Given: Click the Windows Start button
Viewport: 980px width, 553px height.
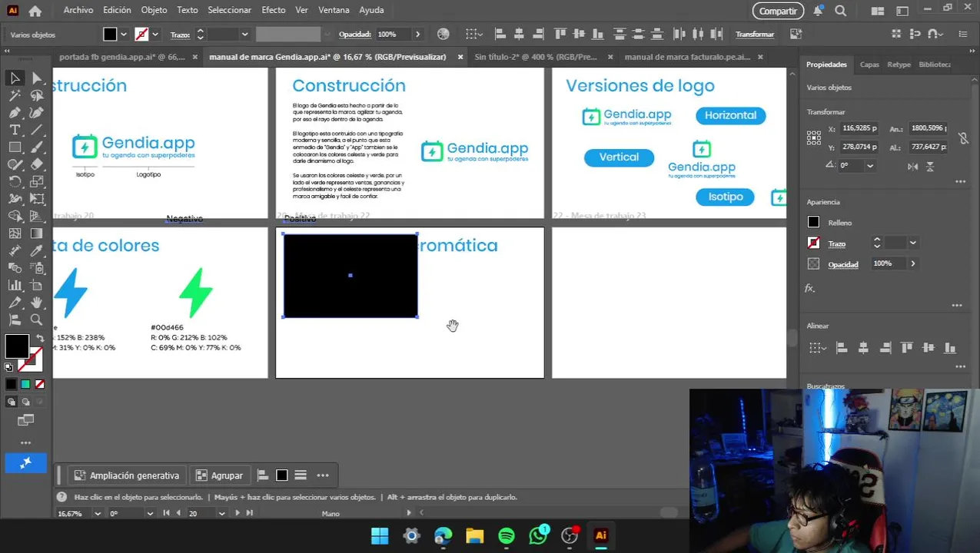Looking at the screenshot, I should 380,536.
